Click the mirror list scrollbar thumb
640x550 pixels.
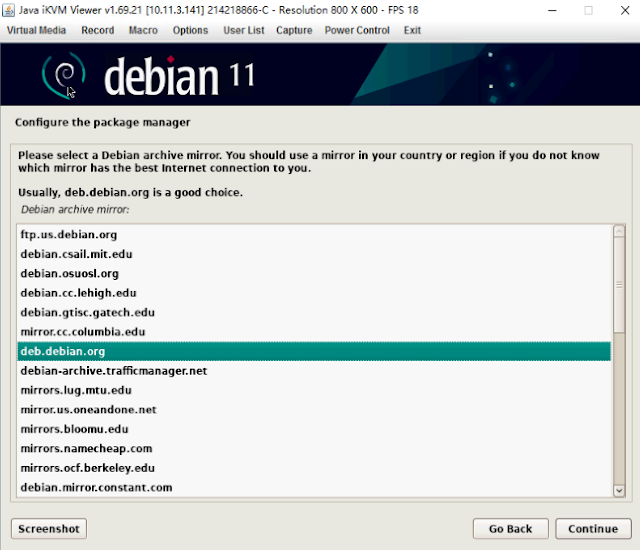pyautogui.click(x=619, y=285)
